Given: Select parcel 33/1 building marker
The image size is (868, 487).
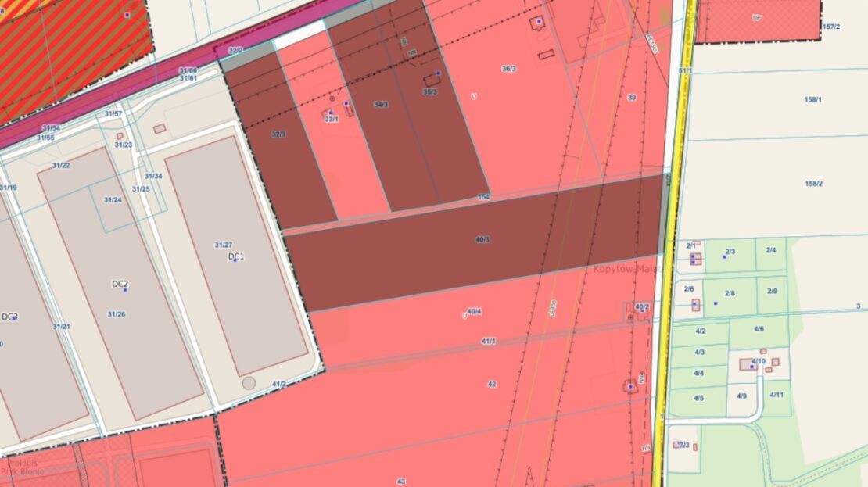Looking at the screenshot, I should (x=331, y=113).
